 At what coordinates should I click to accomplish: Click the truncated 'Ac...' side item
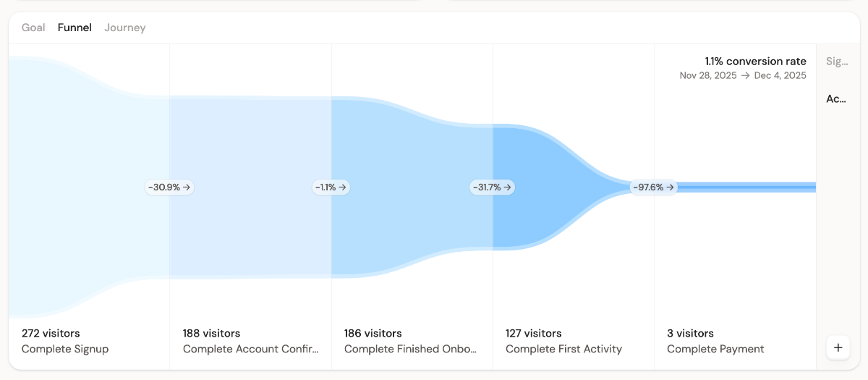836,98
